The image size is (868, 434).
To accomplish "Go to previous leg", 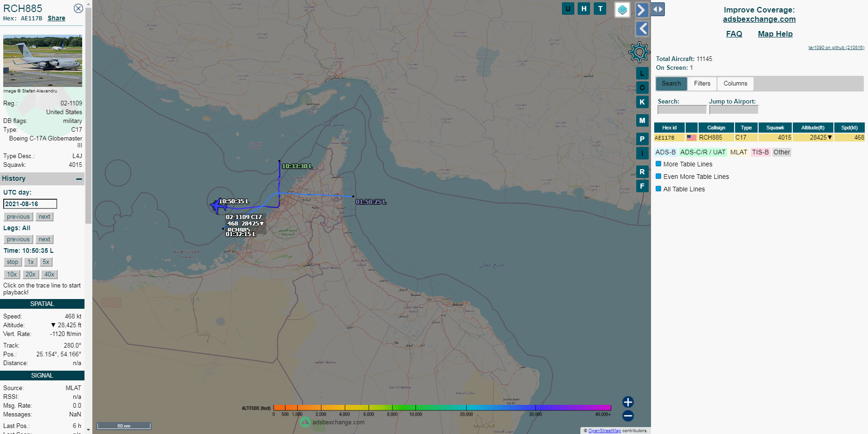I will pyautogui.click(x=18, y=239).
